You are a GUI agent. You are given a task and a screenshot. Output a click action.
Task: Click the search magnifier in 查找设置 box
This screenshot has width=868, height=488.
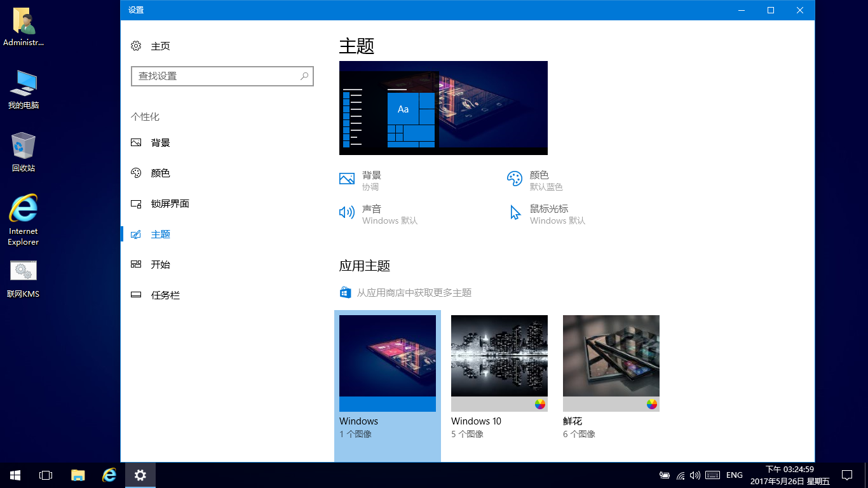point(304,76)
